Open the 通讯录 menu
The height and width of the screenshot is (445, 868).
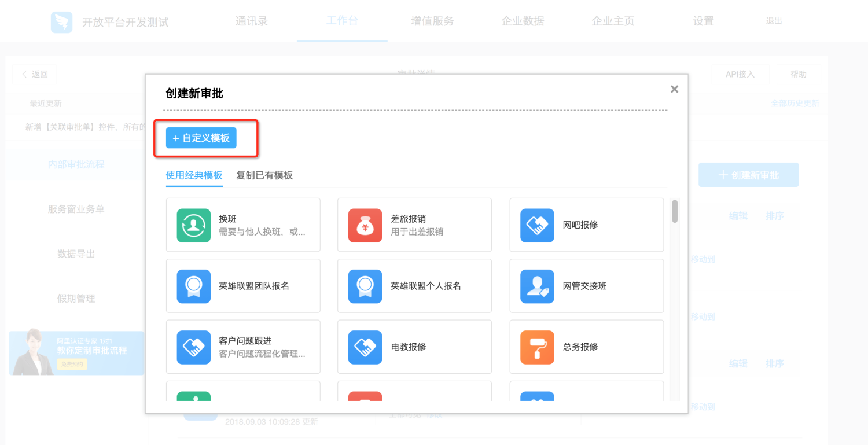coord(252,21)
